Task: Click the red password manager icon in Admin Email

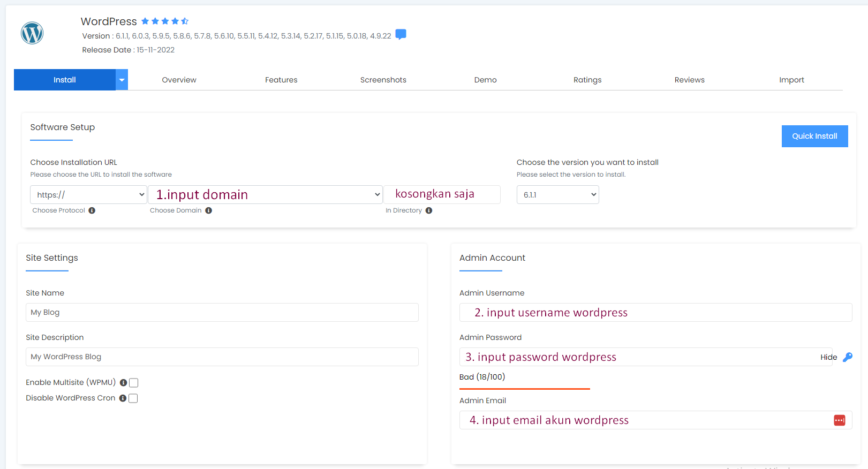Action: [840, 420]
